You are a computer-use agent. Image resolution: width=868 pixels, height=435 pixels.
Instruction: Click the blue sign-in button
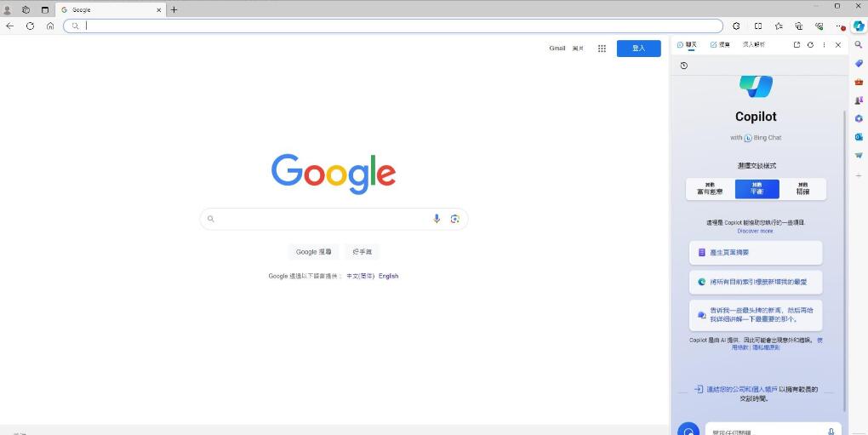639,49
